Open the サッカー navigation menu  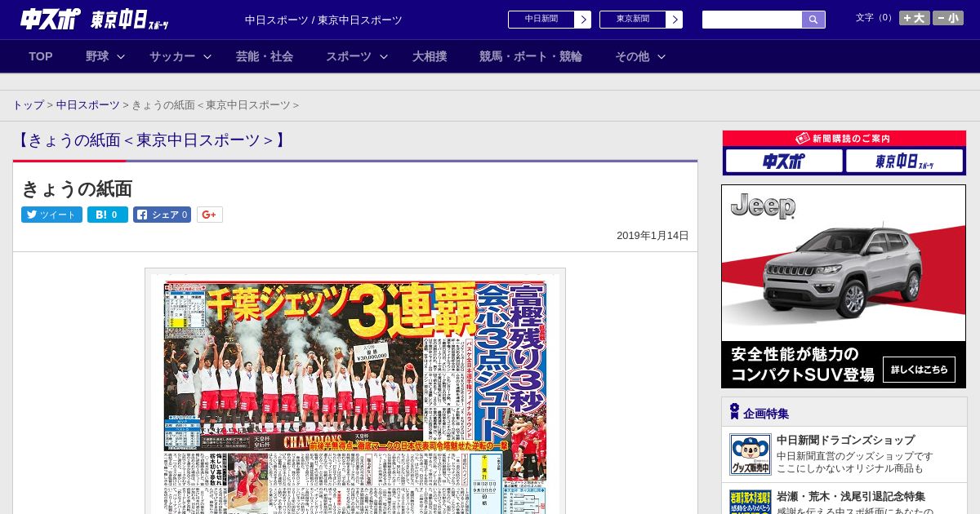172,56
